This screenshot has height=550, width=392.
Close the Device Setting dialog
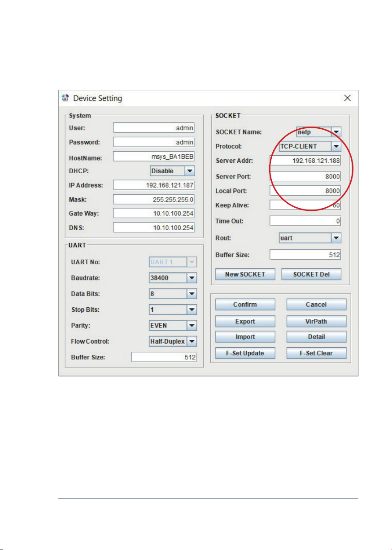pos(347,98)
